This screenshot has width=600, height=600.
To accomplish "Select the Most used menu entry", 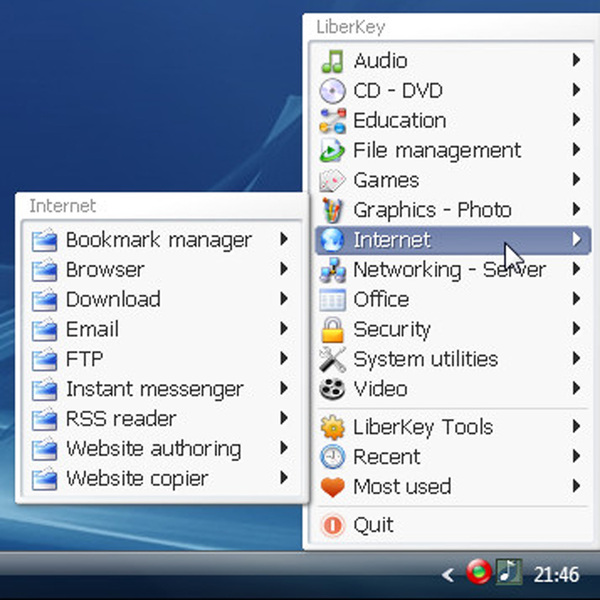I will [x=453, y=486].
